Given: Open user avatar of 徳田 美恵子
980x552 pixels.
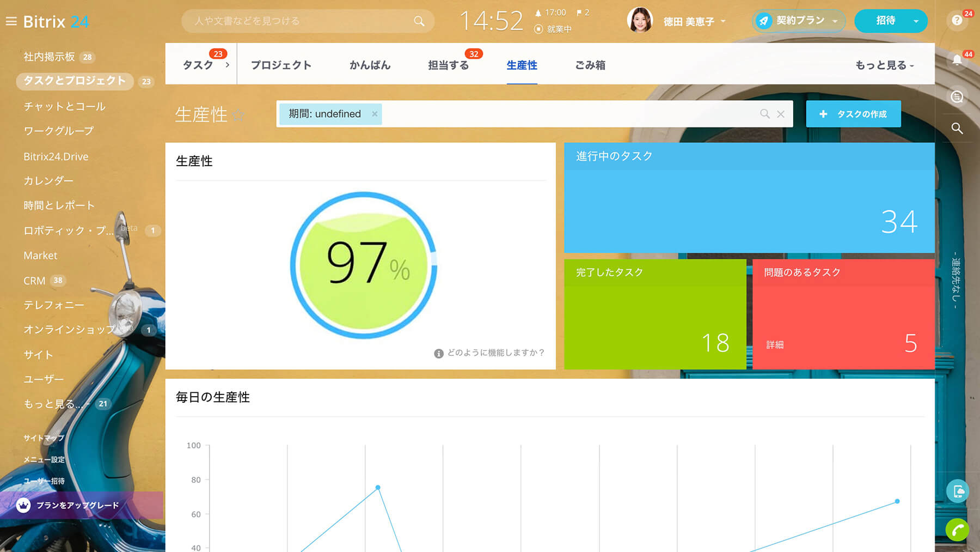Looking at the screenshot, I should [x=640, y=21].
